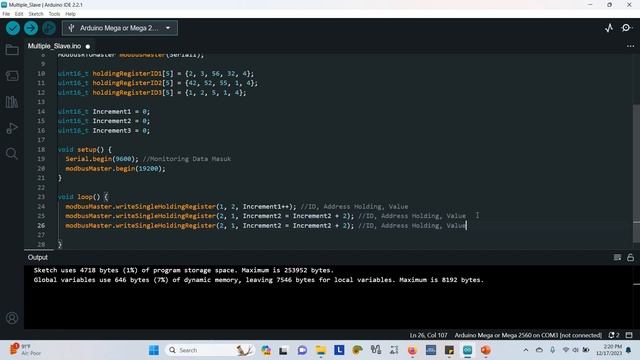Toggle the bottom panel icon in status bar
The image size is (640, 360).
coord(629,335)
